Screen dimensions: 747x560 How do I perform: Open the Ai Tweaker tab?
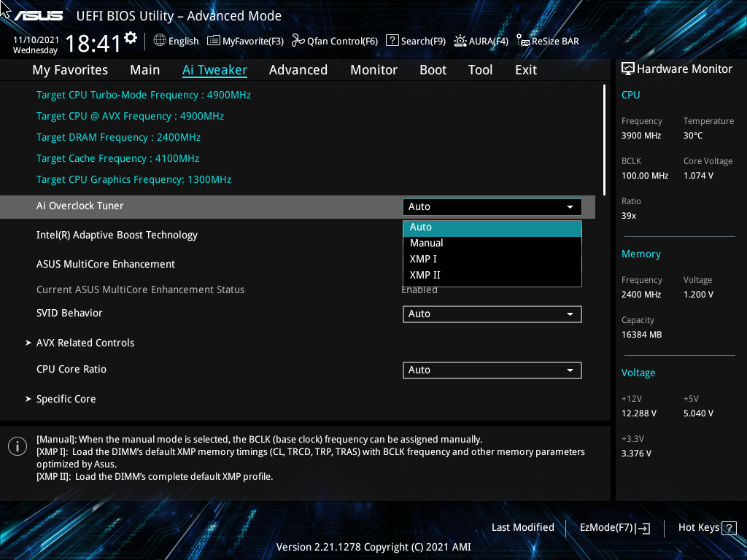point(214,70)
